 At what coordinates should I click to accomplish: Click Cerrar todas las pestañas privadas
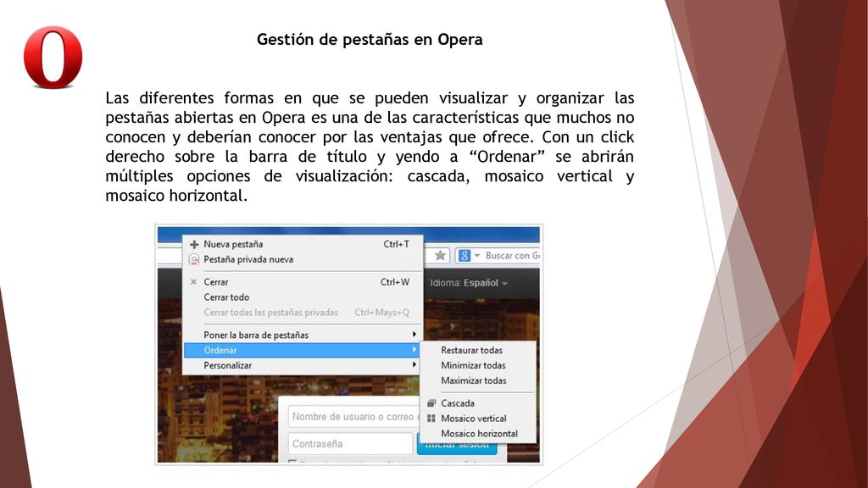303,312
